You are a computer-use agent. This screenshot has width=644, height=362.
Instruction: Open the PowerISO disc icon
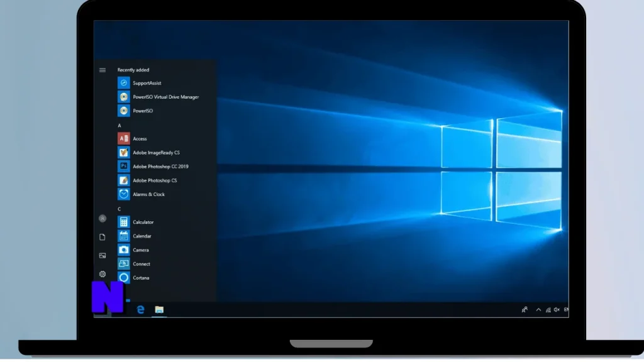coord(124,111)
